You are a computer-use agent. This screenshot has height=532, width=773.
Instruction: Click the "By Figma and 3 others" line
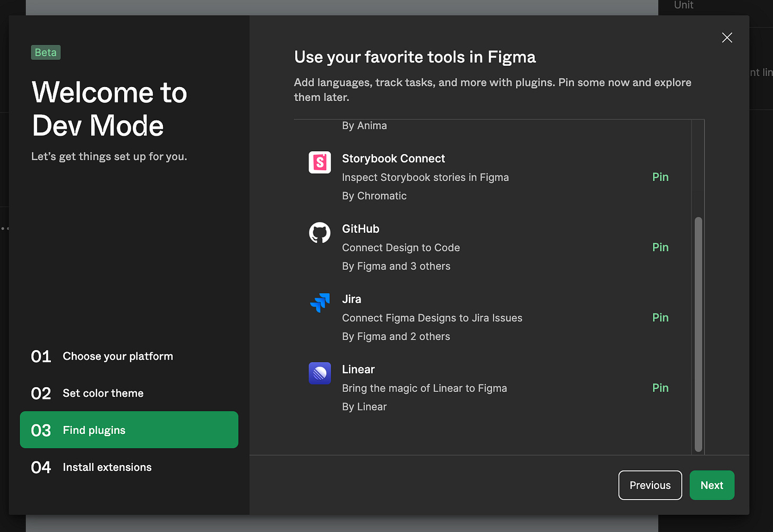pos(396,266)
